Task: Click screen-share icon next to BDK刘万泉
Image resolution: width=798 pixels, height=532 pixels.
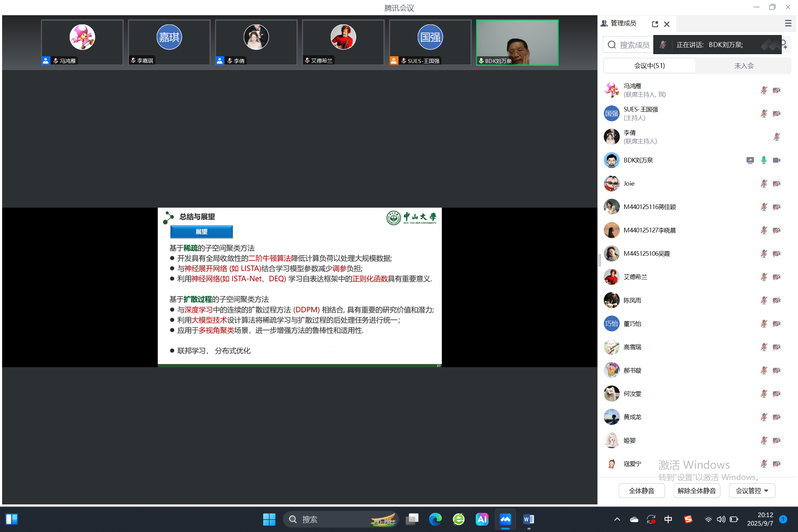Action: (750, 160)
